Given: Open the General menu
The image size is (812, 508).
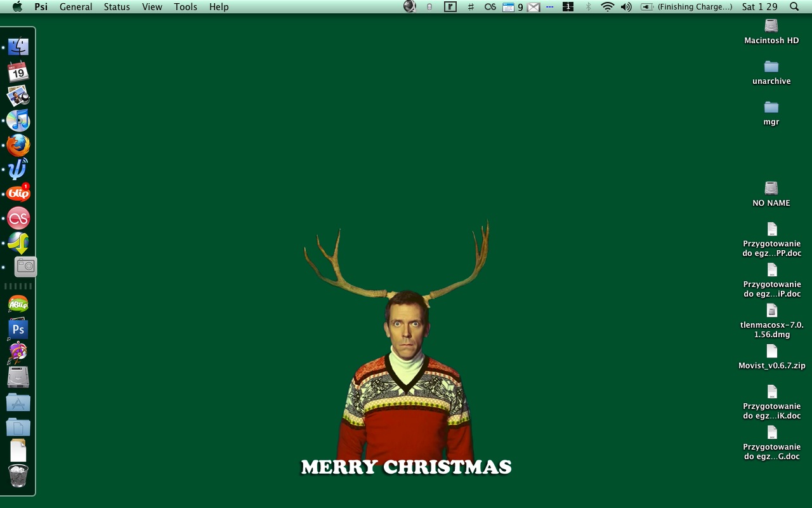Looking at the screenshot, I should [x=75, y=7].
